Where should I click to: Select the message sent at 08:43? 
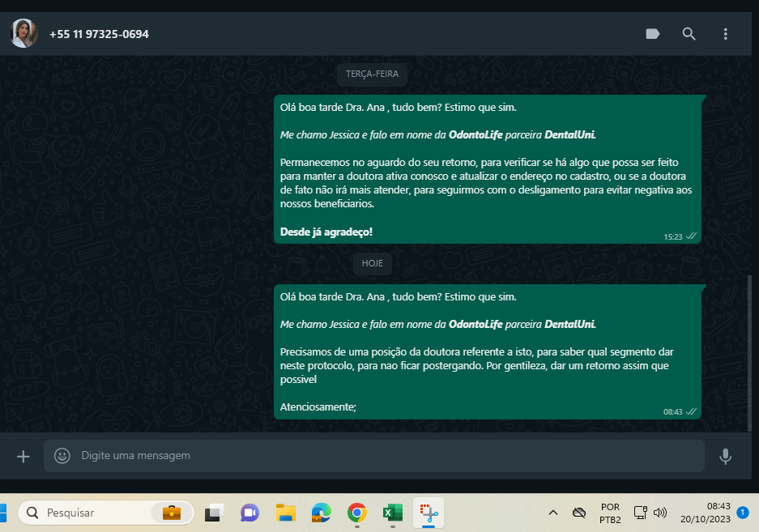pos(488,352)
